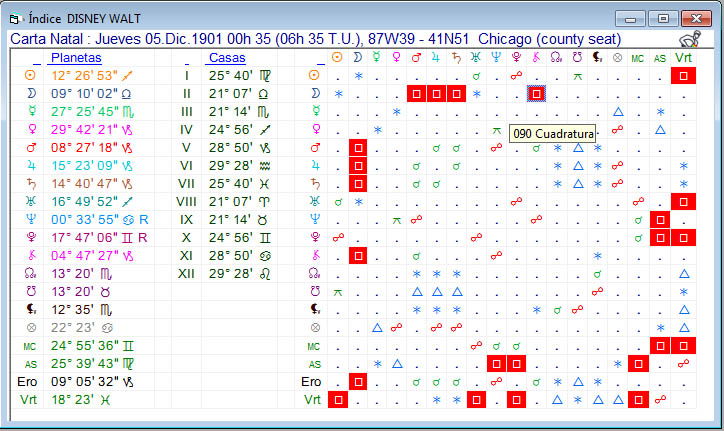Select the Lilith glyph in the Planetas list

(x=31, y=310)
